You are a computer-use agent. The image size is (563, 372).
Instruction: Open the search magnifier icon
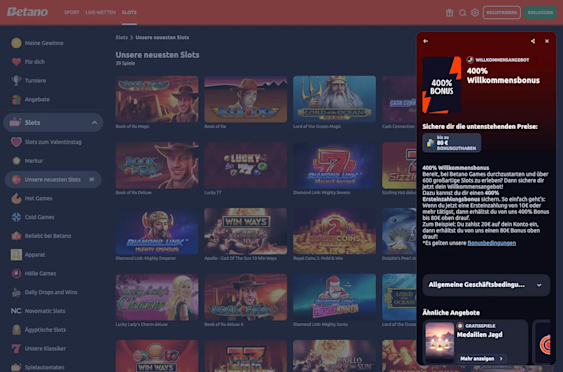coord(462,13)
